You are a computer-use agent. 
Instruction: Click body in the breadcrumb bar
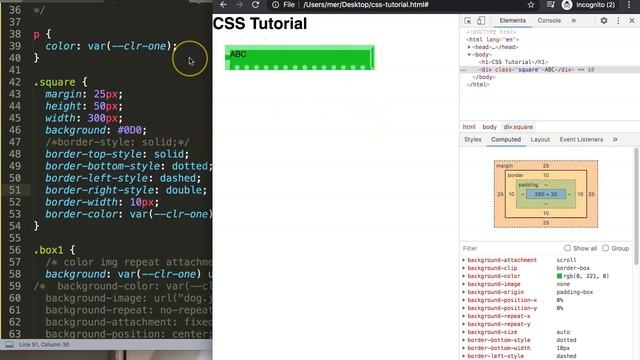click(489, 127)
